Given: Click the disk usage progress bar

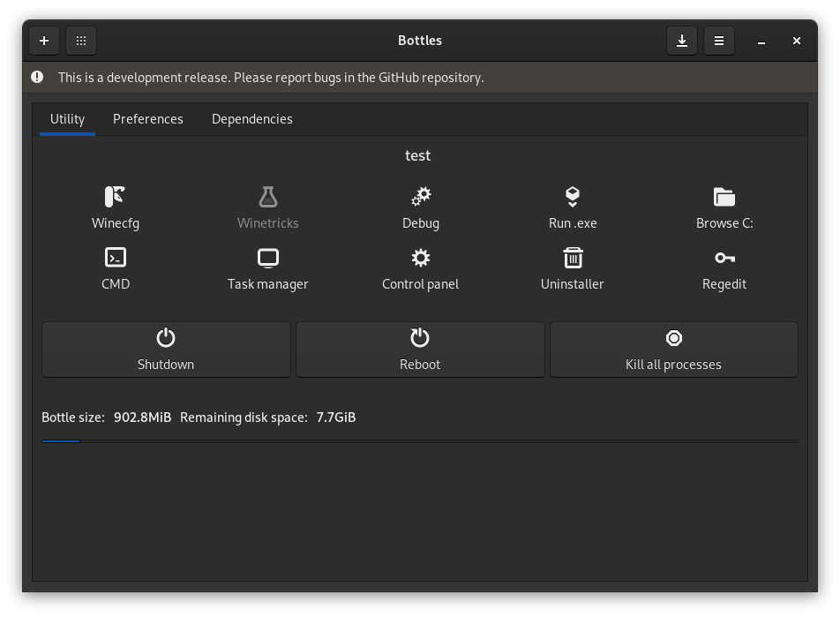Looking at the screenshot, I should (420, 441).
